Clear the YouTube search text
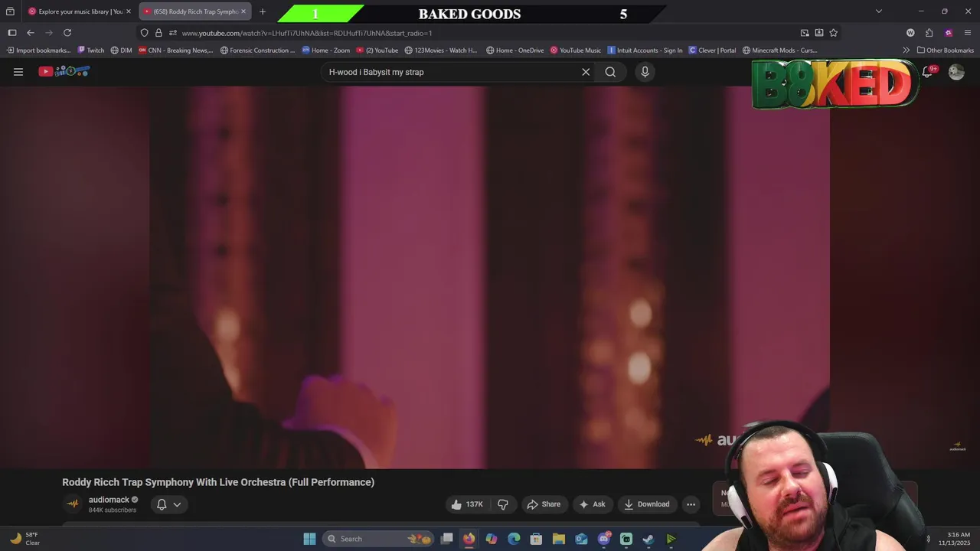This screenshot has height=551, width=980. coord(586,72)
